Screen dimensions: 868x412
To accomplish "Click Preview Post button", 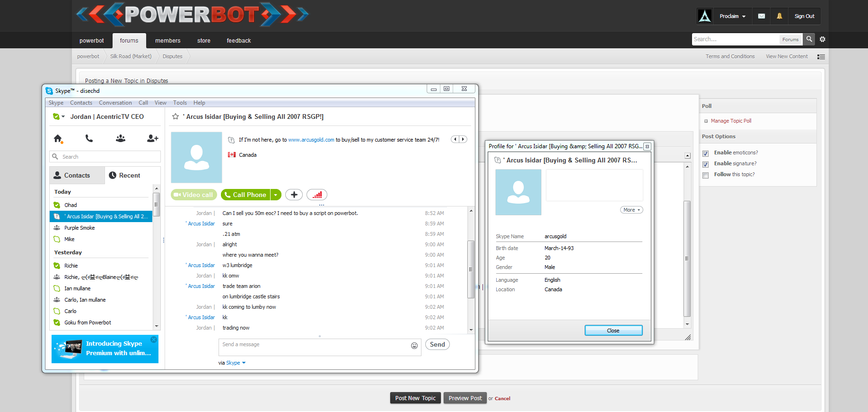I will pyautogui.click(x=465, y=398).
